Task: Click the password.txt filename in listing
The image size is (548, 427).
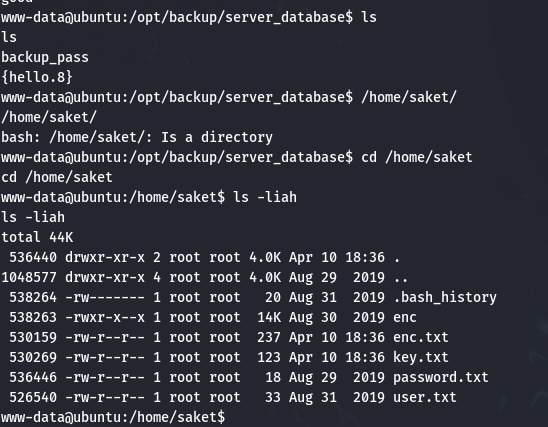Action: [x=440, y=378]
